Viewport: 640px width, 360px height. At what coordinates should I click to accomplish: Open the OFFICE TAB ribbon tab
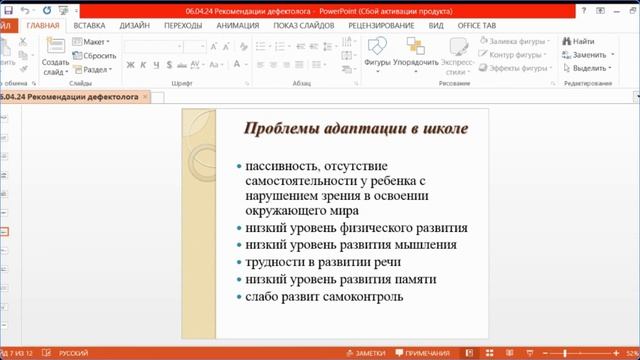477,25
